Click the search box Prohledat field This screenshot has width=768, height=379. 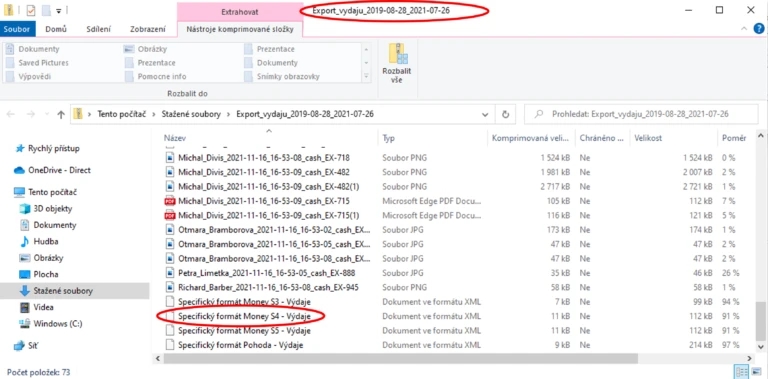(x=641, y=114)
